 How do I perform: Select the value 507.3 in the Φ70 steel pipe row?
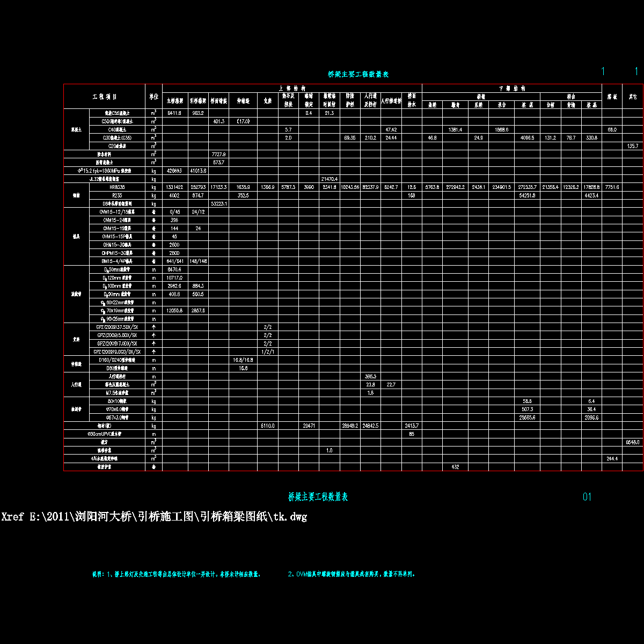[528, 409]
